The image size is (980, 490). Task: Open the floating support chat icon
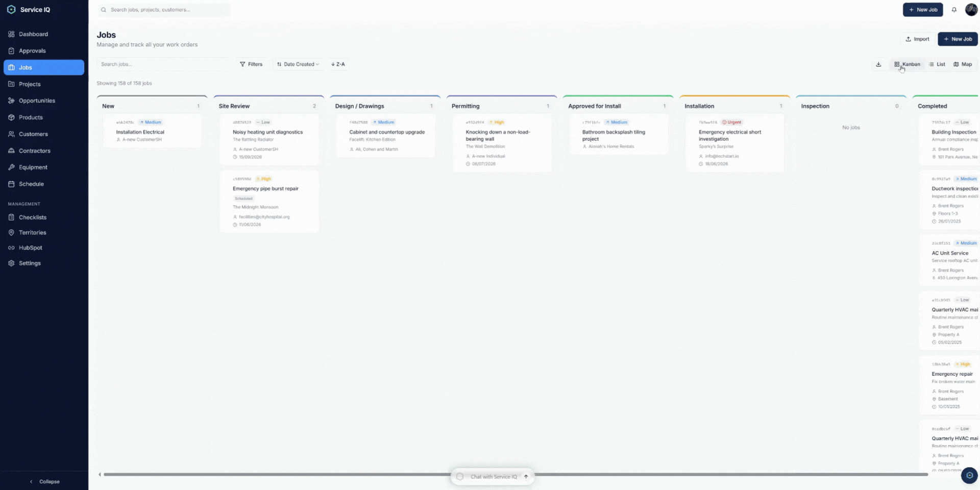[x=969, y=475]
